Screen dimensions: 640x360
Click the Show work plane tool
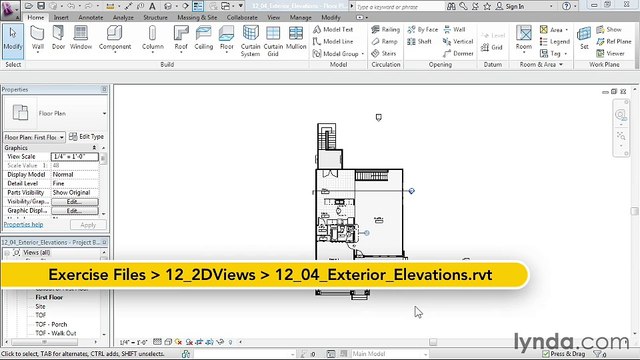point(609,29)
